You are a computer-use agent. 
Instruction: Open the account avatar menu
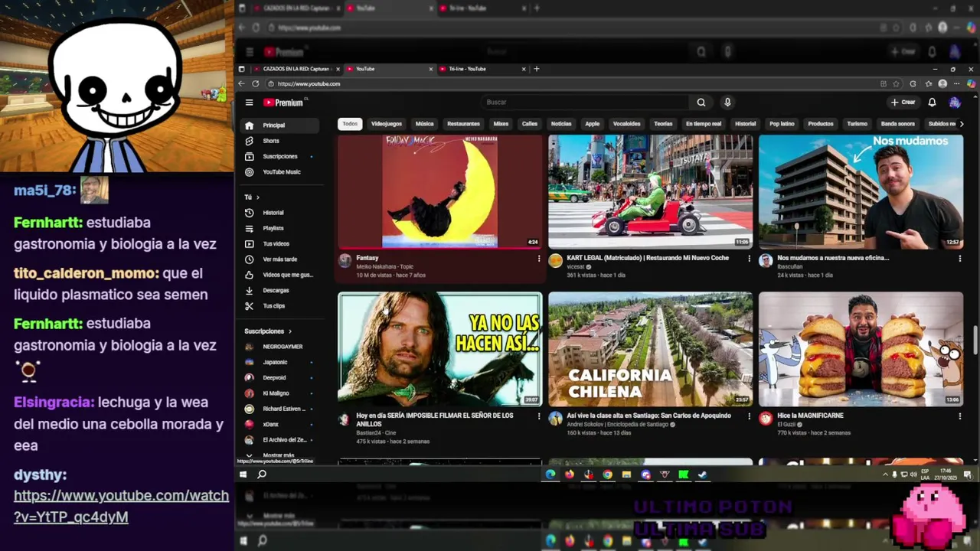pyautogui.click(x=955, y=102)
